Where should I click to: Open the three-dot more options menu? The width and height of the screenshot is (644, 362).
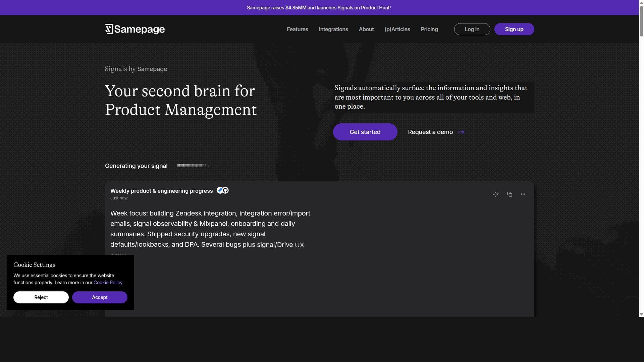tap(523, 194)
